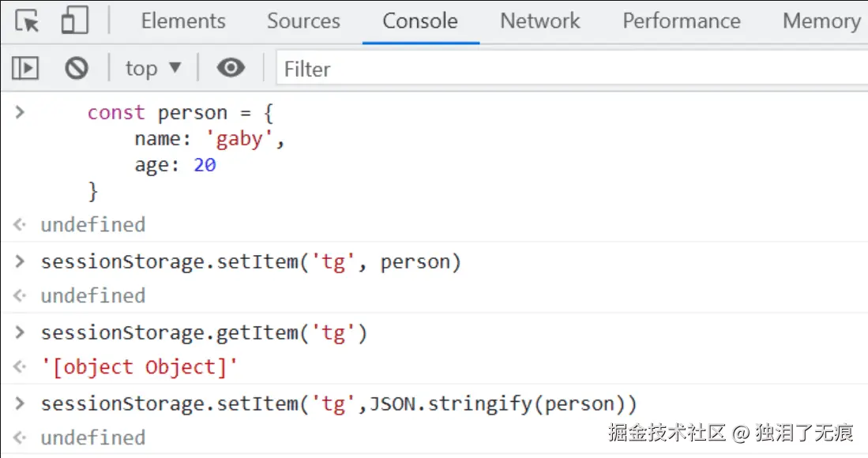868x458 pixels.
Task: Open the top JavaScript context dropdown
Action: [x=152, y=69]
